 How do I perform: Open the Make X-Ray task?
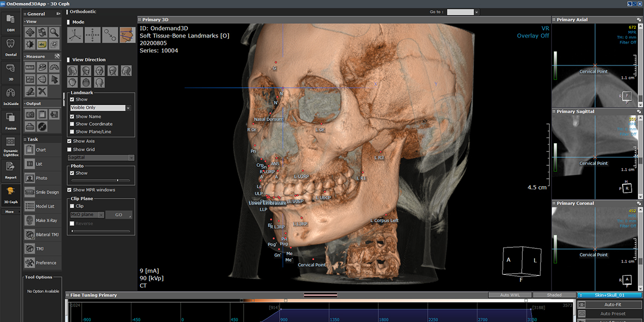tap(42, 221)
